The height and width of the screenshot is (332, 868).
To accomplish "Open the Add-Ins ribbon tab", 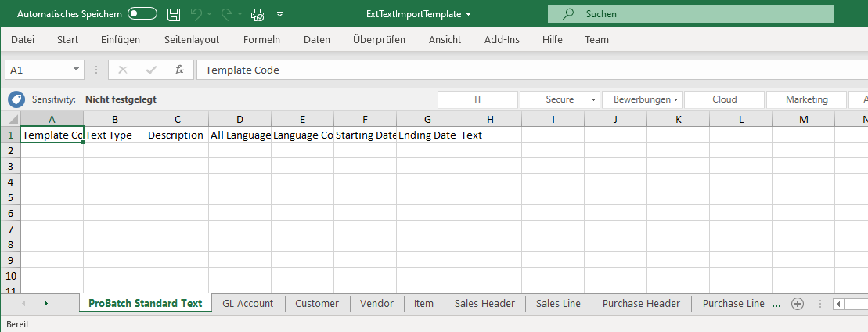I will [502, 39].
